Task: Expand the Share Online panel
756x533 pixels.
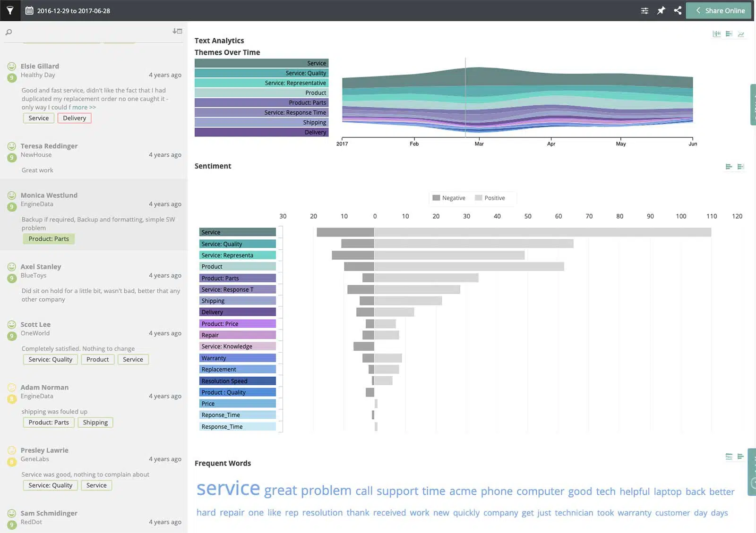Action: click(x=718, y=10)
